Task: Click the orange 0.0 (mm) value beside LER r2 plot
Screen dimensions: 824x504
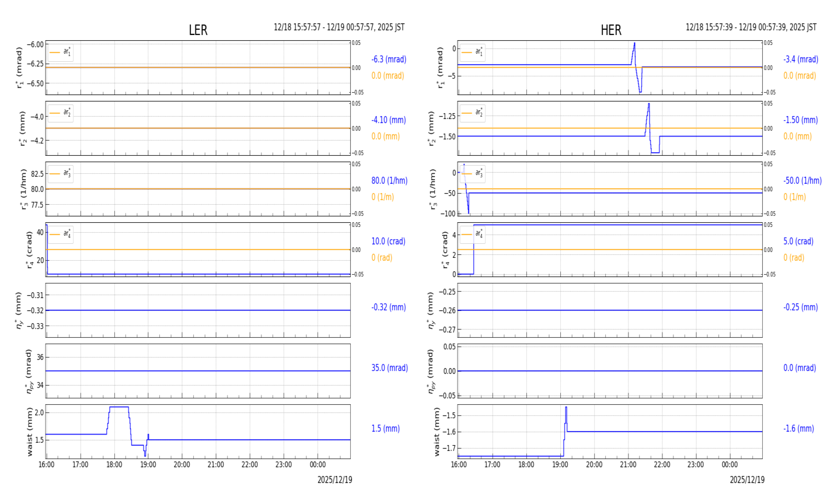Action: 385,136
